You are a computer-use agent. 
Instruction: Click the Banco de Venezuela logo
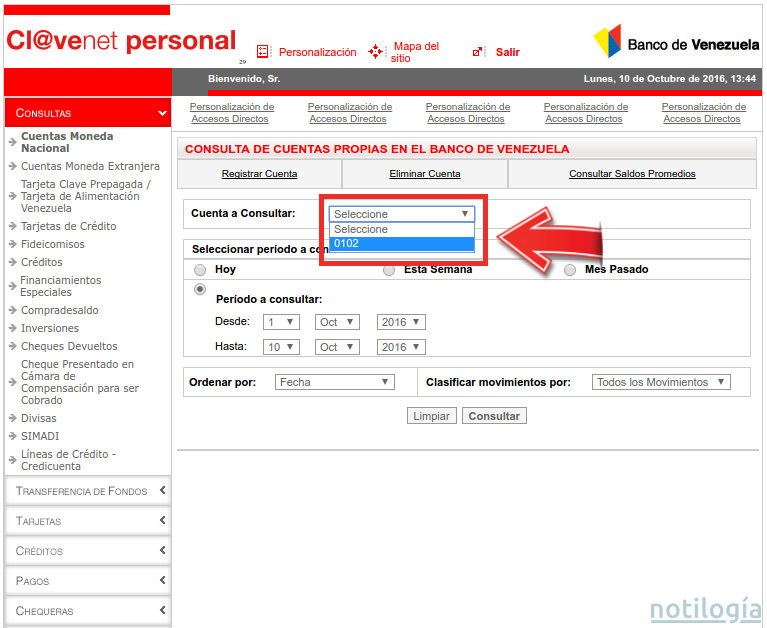677,42
